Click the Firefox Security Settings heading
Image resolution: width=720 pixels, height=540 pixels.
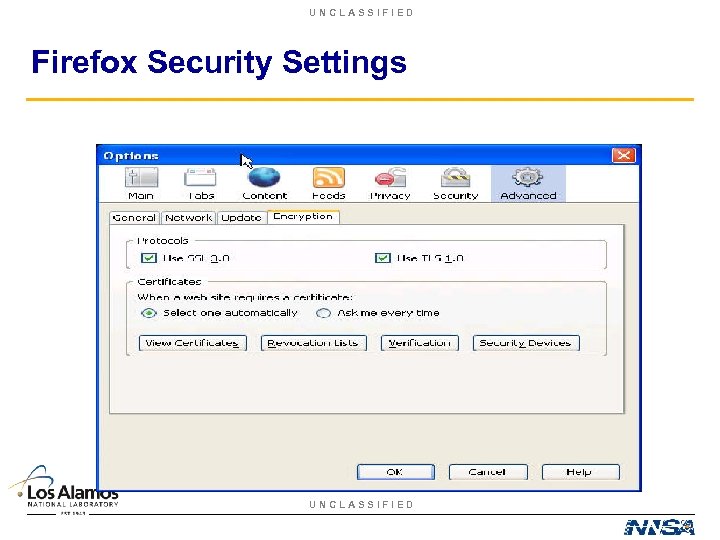point(219,62)
